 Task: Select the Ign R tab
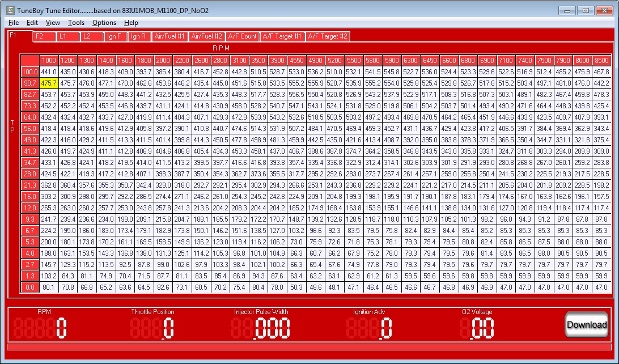[x=138, y=36]
